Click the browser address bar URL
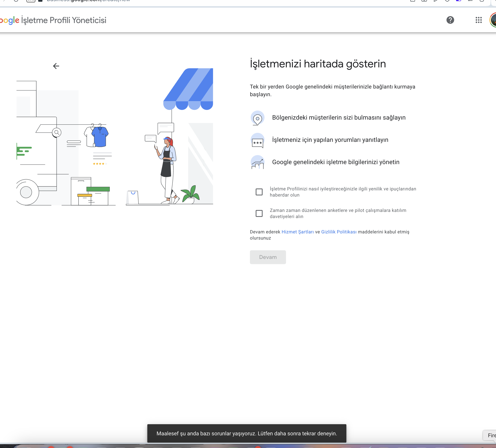This screenshot has height=448, width=496. [88, 1]
